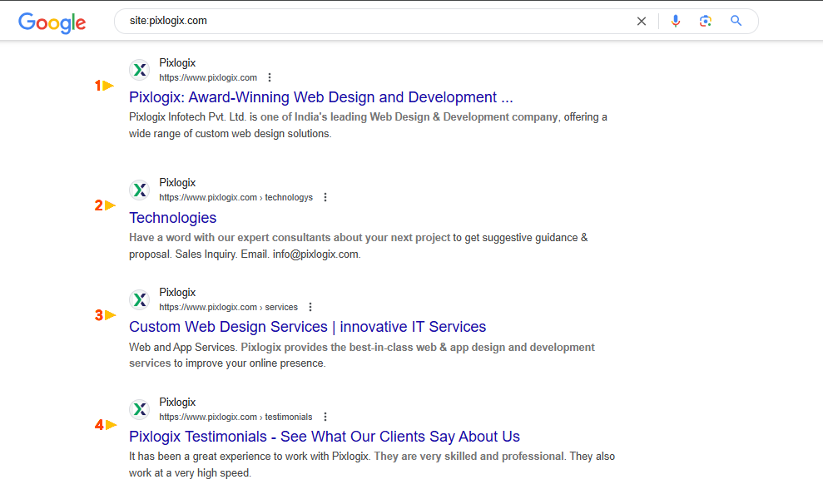
Task: Open the Pixlogix award-winning web design result
Action: [320, 97]
